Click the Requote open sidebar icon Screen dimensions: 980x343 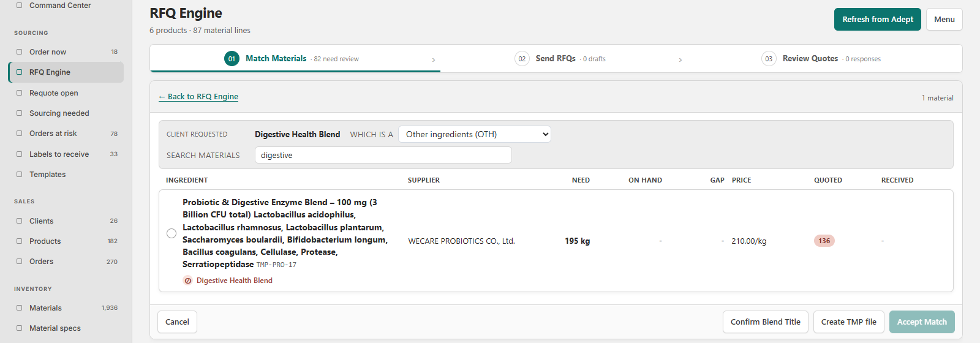19,93
